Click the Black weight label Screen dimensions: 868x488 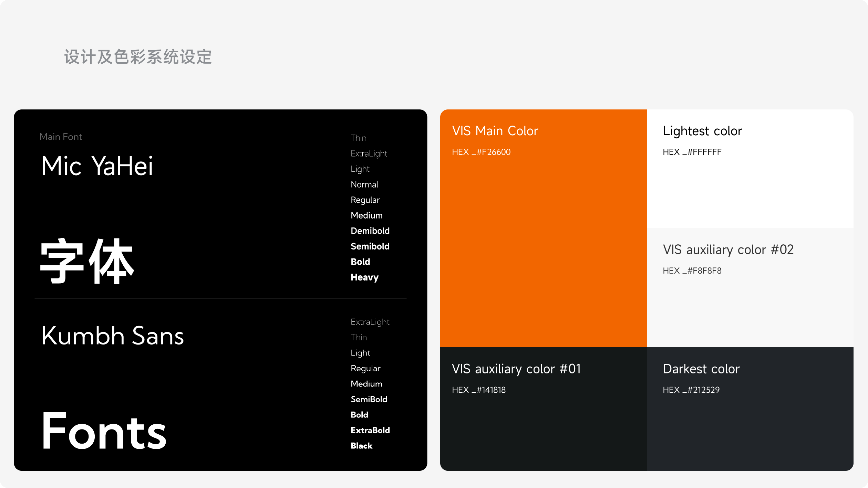tap(361, 446)
